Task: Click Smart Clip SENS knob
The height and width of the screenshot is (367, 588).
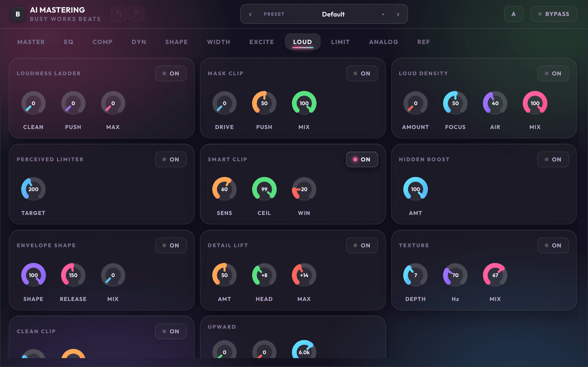Action: click(225, 189)
